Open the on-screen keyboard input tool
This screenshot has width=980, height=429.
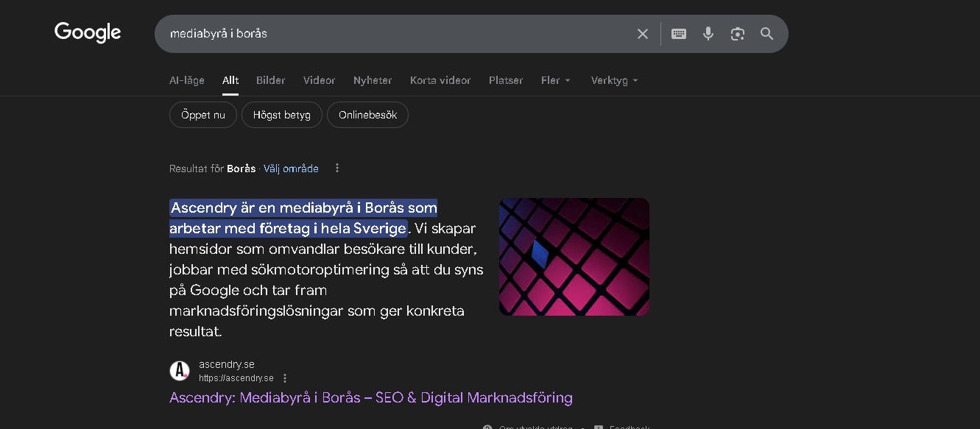[x=679, y=34]
